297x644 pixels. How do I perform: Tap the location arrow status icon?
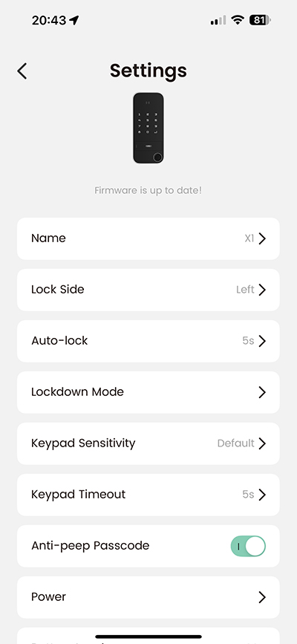74,20
